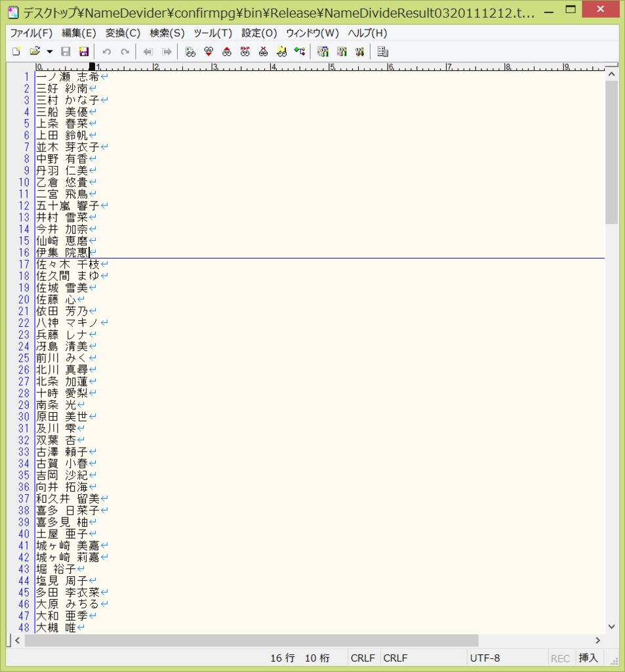The height and width of the screenshot is (672, 625).
Task: Click line 37 text '和久井 留美'
Action: click(68, 499)
